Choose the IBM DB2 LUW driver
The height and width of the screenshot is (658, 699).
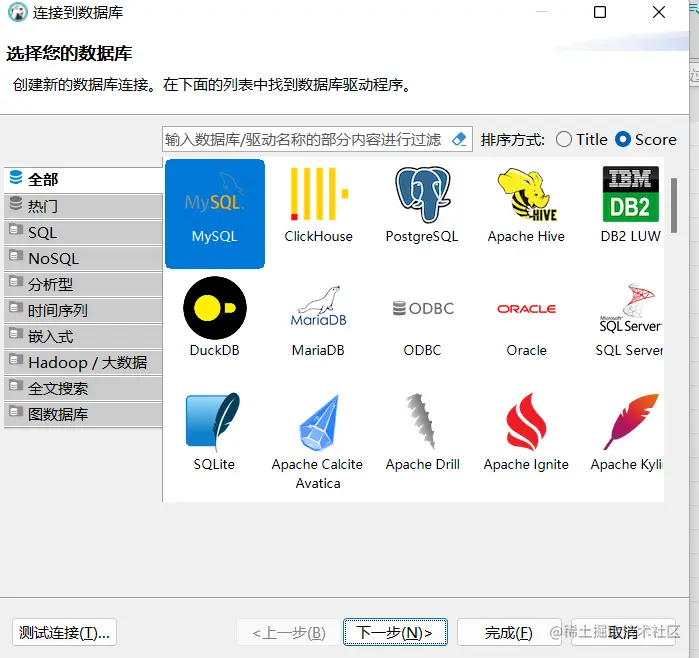tap(630, 205)
